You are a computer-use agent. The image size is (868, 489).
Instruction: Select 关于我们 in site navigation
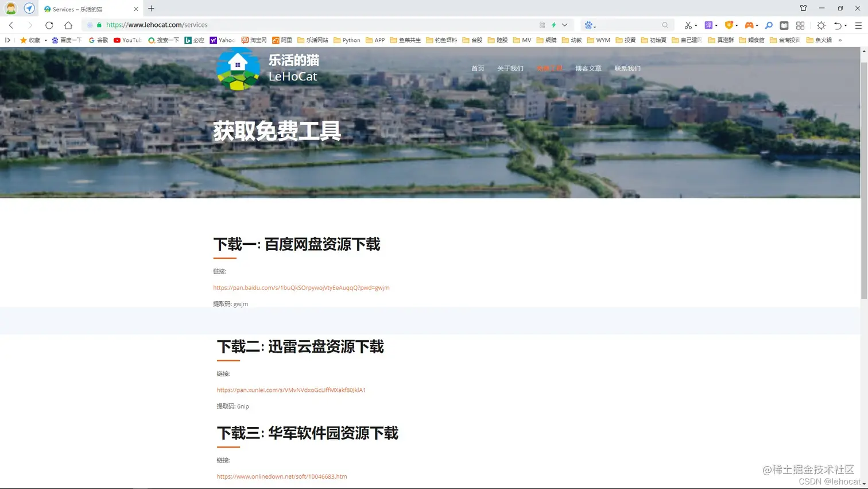tap(510, 68)
